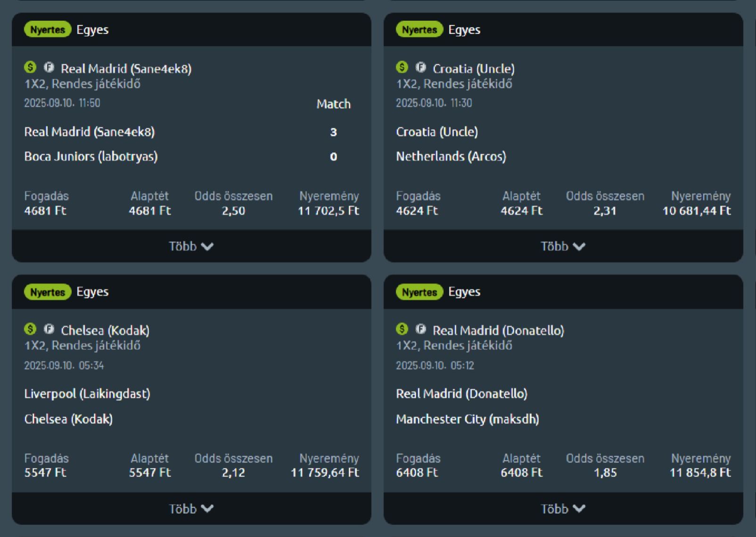Click the Nyertes badge on the Chelsea (Kodak) bet
The width and height of the screenshot is (756, 537).
click(x=48, y=292)
